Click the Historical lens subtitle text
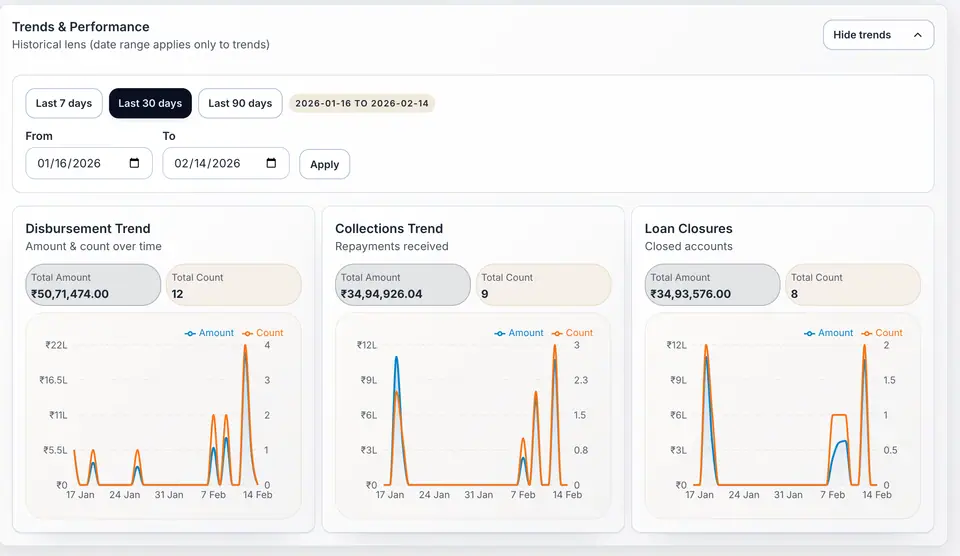960x556 pixels. point(141,45)
